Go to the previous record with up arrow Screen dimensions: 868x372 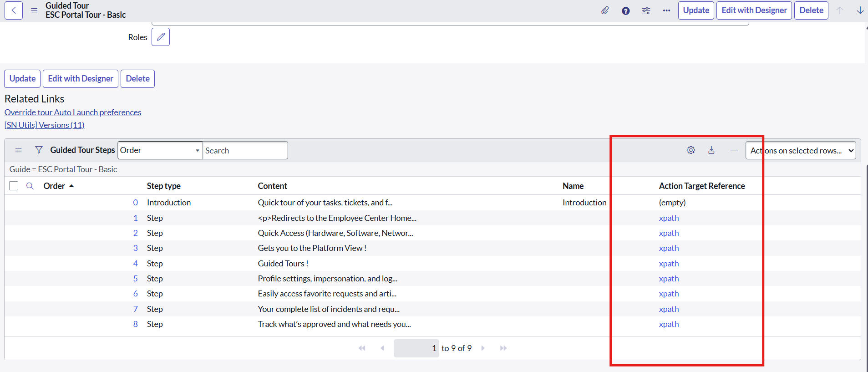coord(840,10)
